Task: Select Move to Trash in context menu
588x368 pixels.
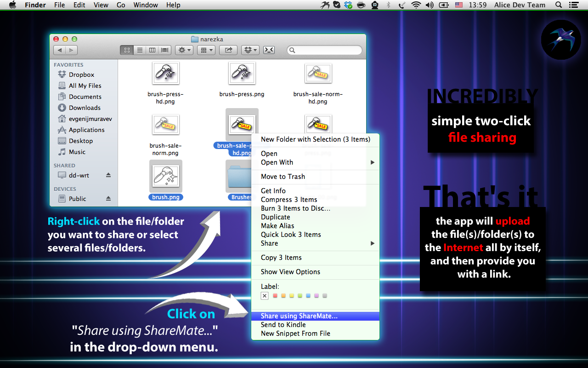Action: pos(283,177)
